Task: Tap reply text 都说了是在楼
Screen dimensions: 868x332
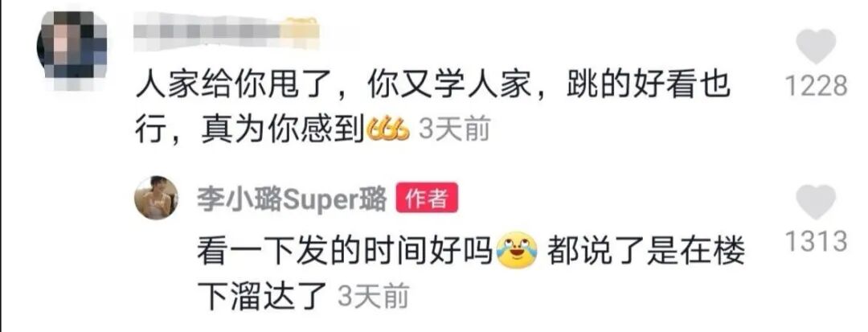Action: click(x=646, y=252)
